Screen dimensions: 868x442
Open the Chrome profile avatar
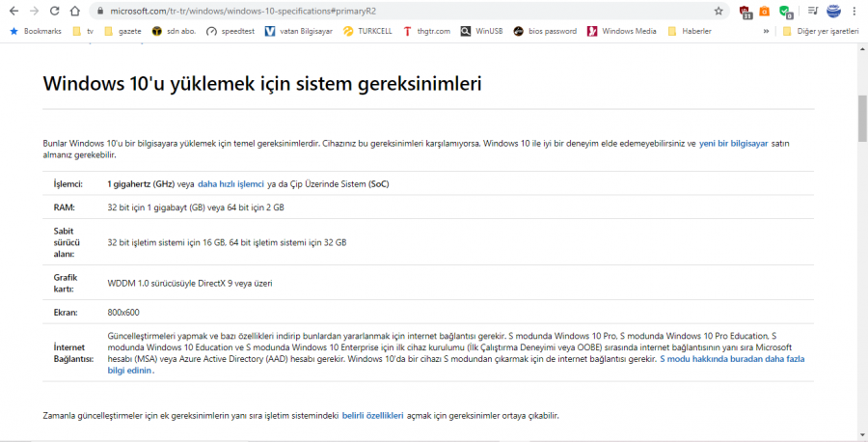click(x=833, y=11)
